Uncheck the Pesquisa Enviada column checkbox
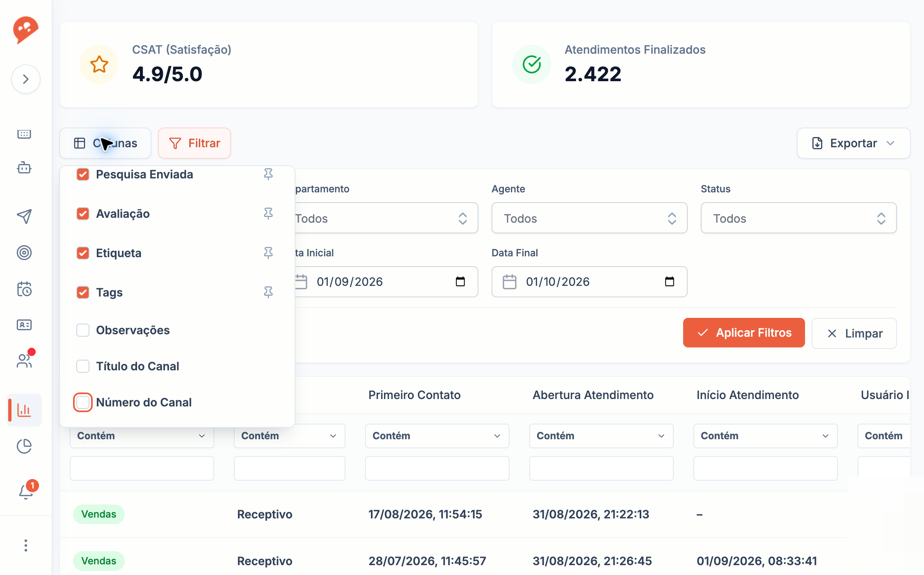The width and height of the screenshot is (924, 575). 83,174
